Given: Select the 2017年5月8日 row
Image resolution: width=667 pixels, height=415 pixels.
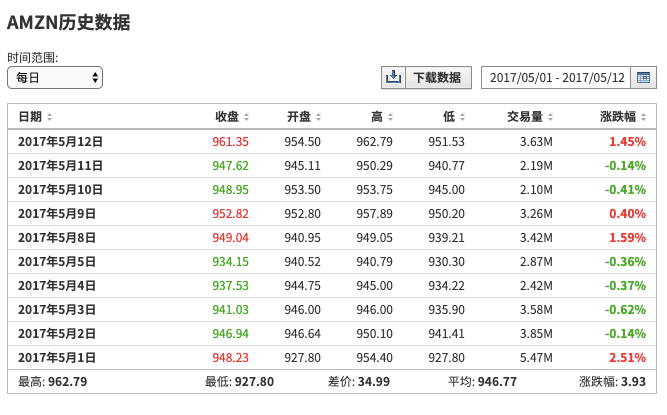Looking at the screenshot, I should point(332,238).
